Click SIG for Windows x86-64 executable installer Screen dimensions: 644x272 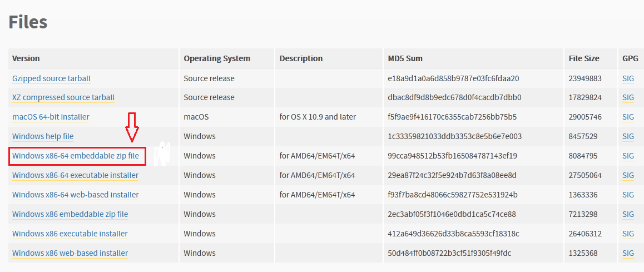(628, 175)
